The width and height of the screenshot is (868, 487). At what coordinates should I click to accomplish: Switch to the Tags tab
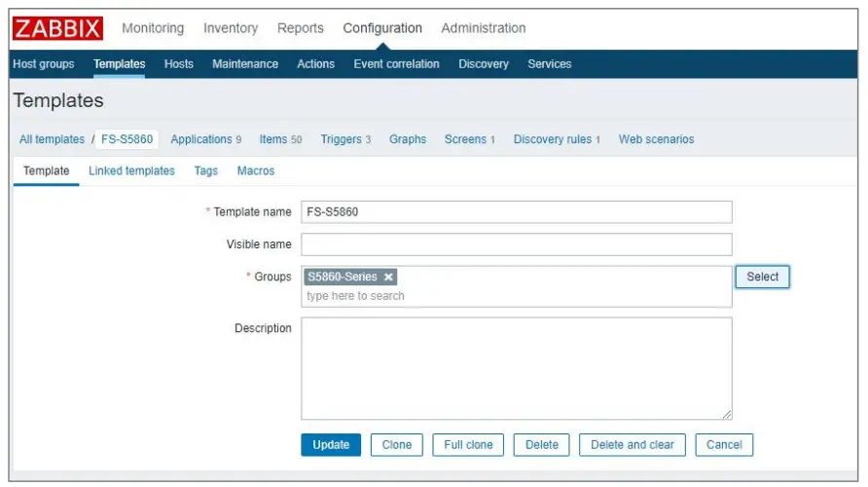click(206, 170)
